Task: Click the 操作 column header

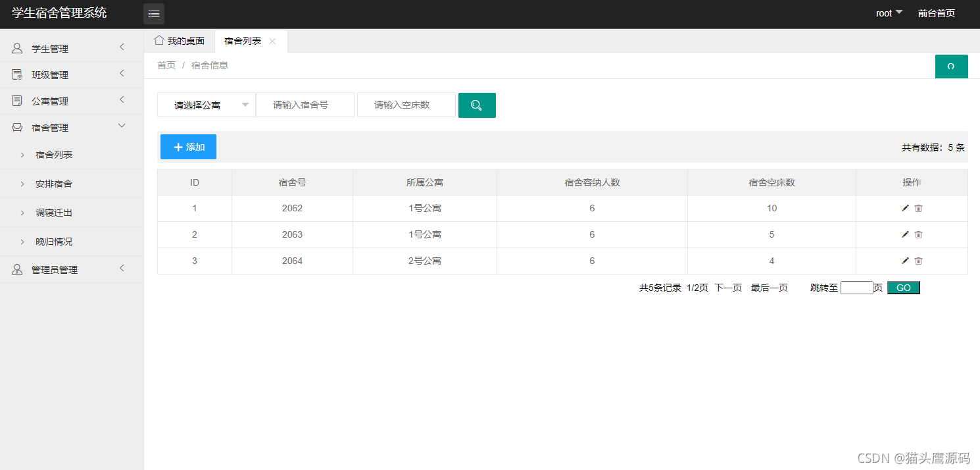Action: tap(912, 182)
